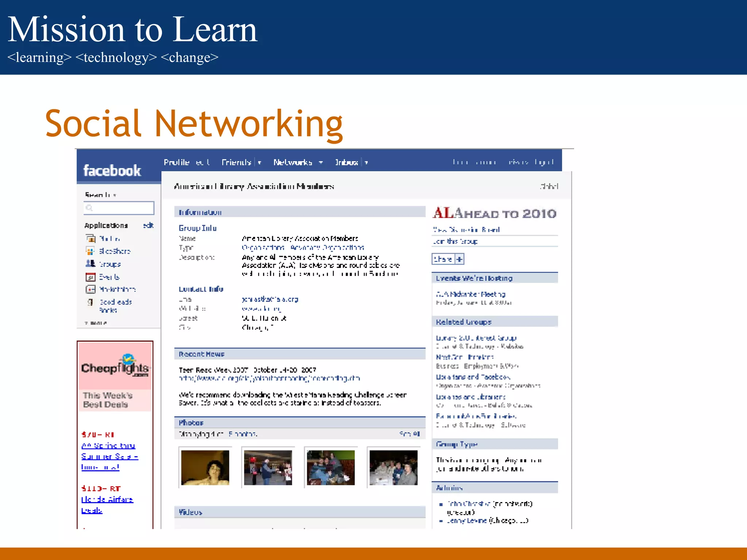Screen dimensions: 747x560
Task: Open Libraries and Librarians related group
Action: [471, 397]
